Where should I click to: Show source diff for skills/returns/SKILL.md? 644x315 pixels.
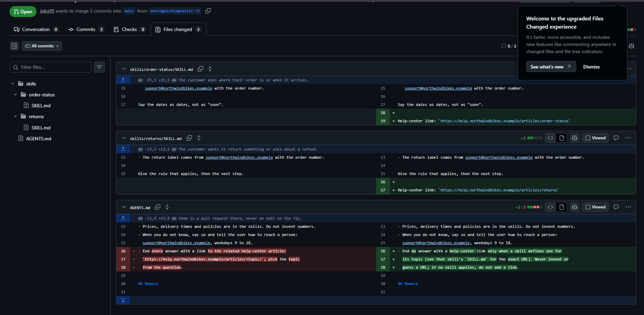(x=550, y=138)
